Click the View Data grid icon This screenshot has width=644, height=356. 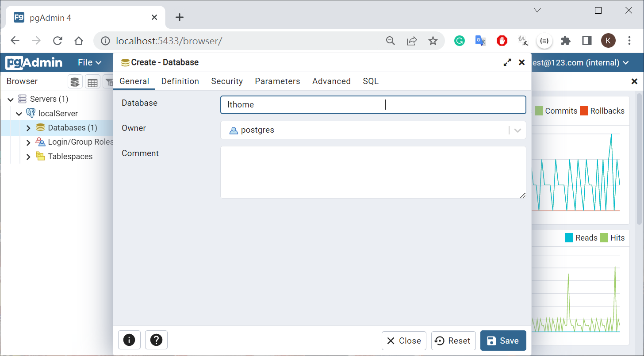92,82
